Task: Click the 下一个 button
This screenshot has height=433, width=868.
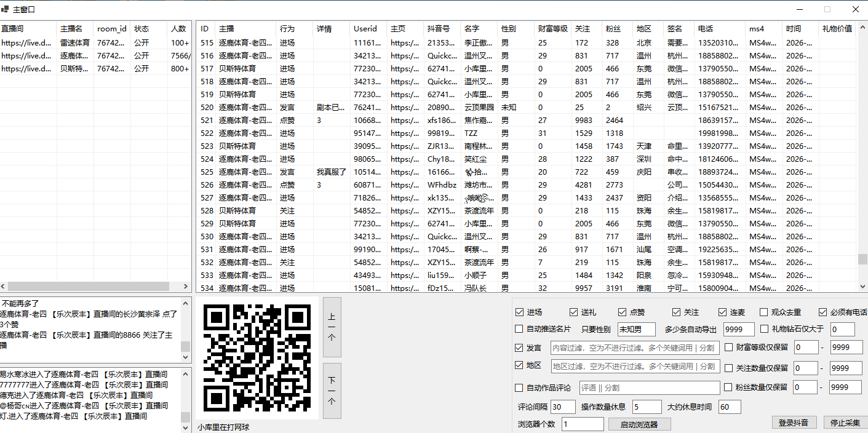Action: pyautogui.click(x=332, y=391)
